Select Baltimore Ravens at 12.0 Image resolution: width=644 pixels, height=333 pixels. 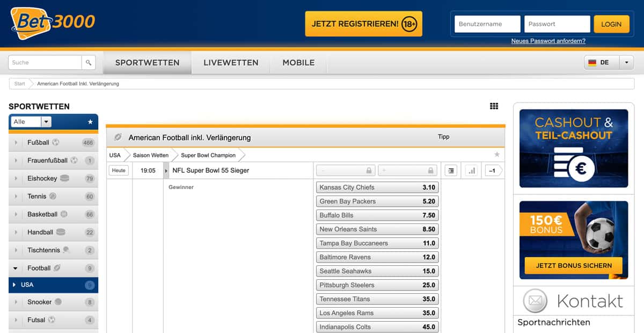(377, 257)
